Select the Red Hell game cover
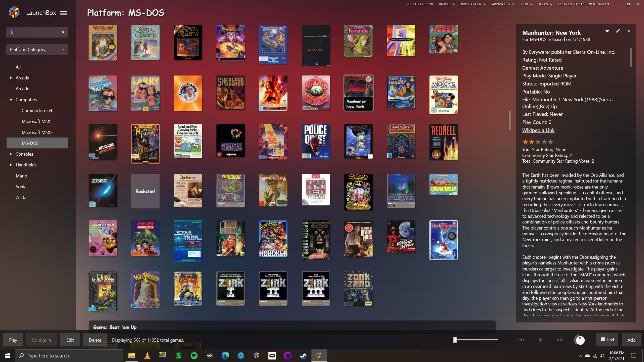Screen dimensions: 644x362 tap(444, 142)
